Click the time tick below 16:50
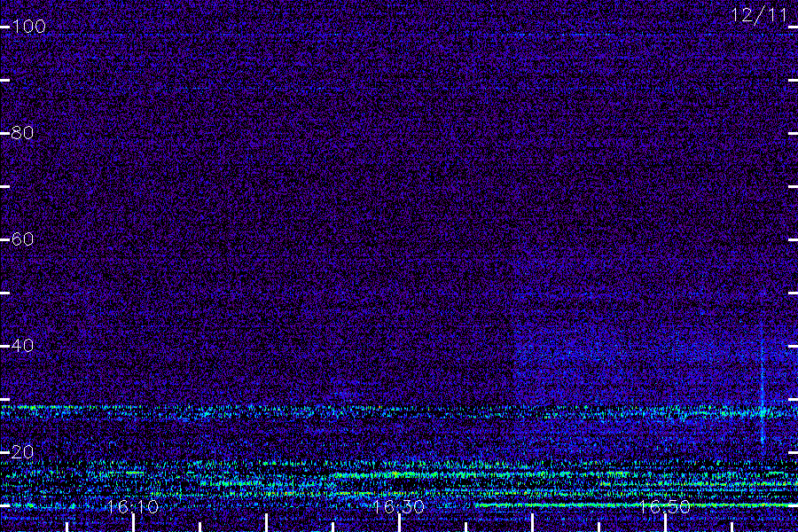 (665, 523)
